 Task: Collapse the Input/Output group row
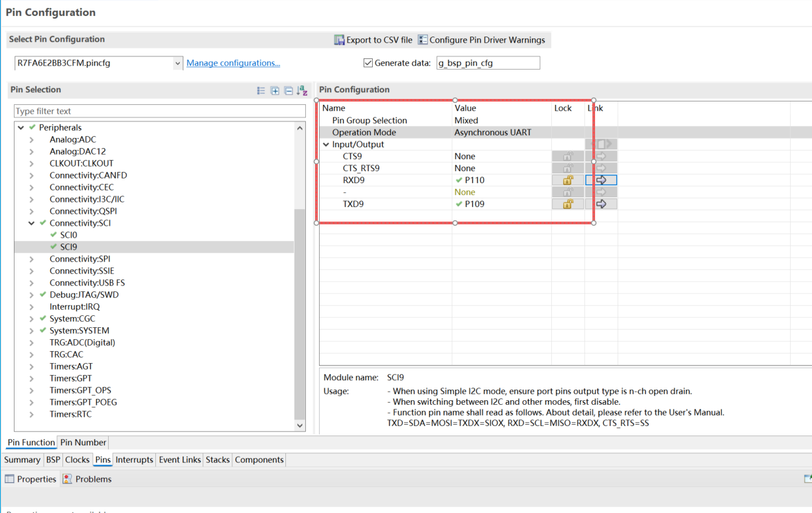tap(326, 144)
